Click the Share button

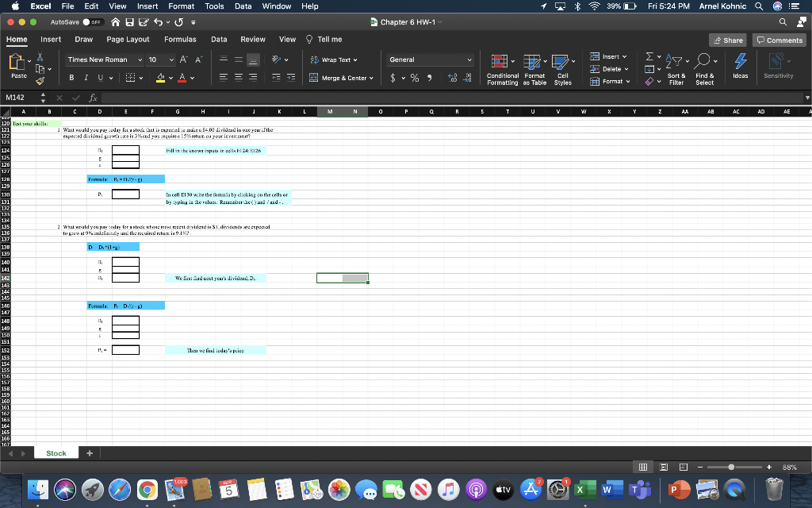tap(728, 39)
